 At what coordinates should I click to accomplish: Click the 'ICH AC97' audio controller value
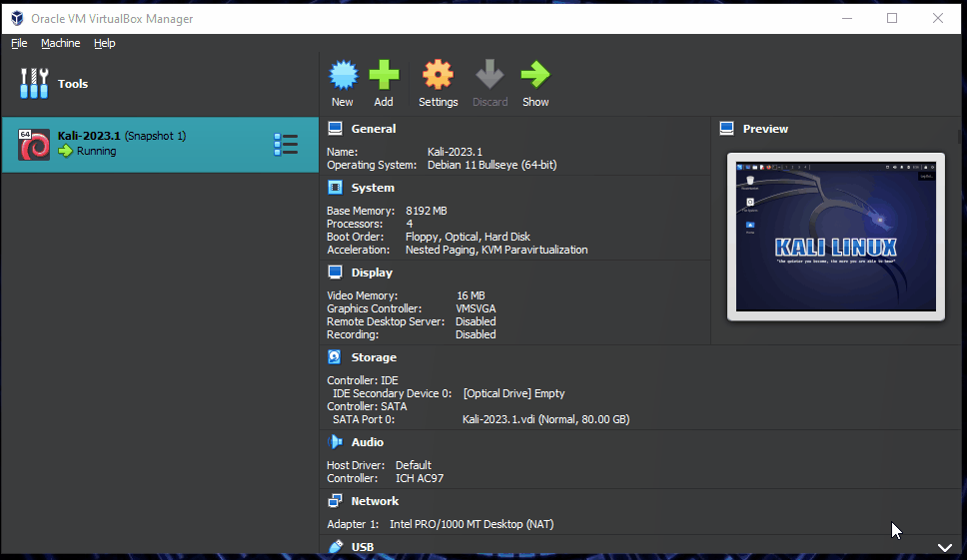coord(420,478)
